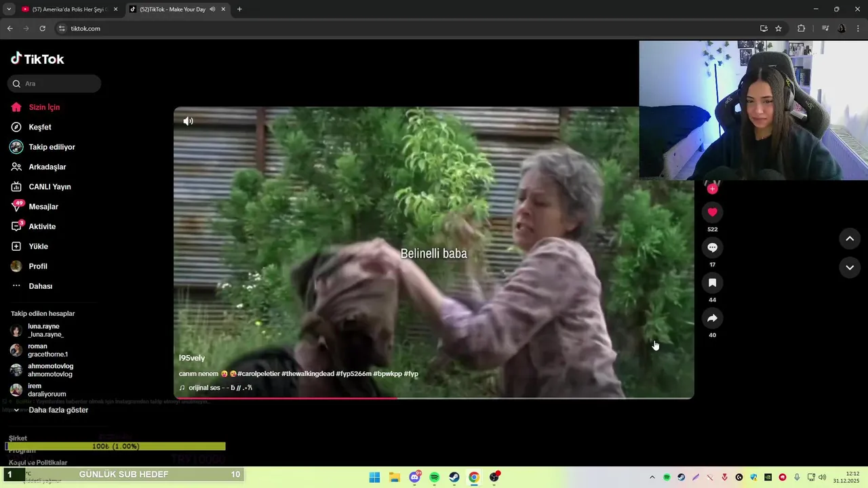
Task: Seek on the red video progress bar
Action: [434, 398]
